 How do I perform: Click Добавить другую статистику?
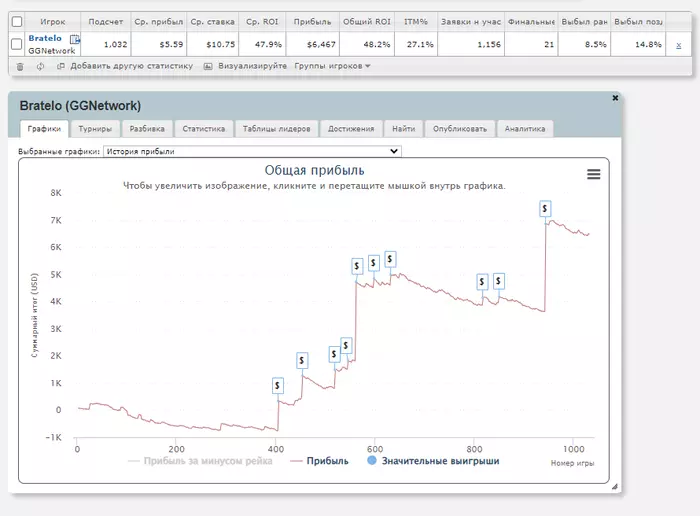coord(125,66)
